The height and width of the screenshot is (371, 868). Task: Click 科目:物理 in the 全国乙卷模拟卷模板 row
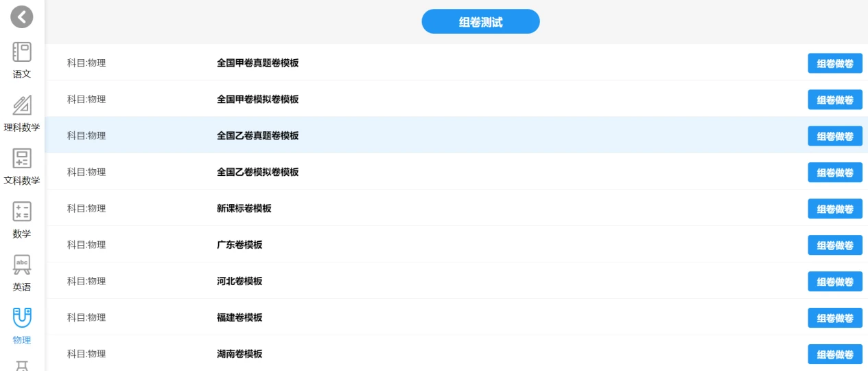point(86,172)
